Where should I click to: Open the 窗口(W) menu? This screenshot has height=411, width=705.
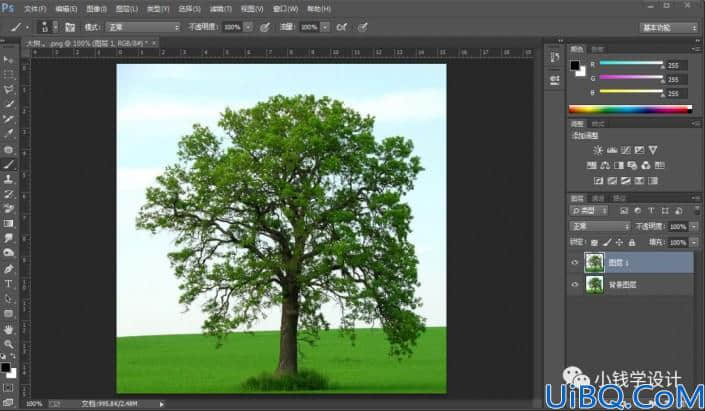click(286, 9)
